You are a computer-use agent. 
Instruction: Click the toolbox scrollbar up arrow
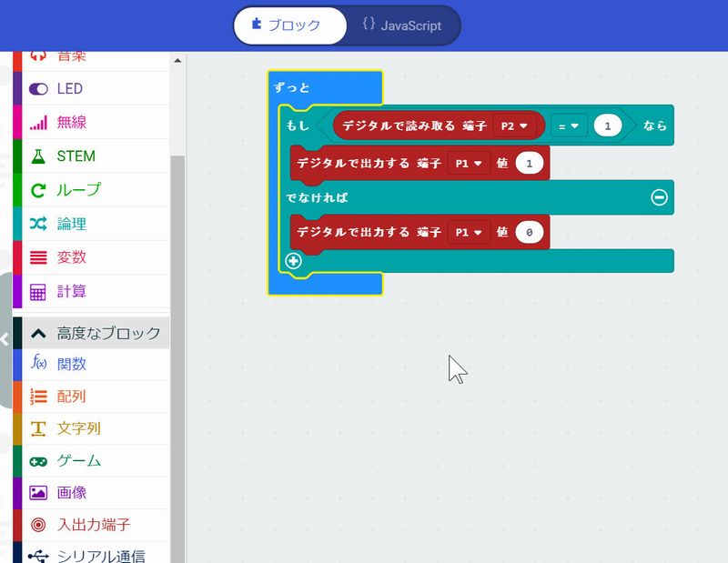177,61
